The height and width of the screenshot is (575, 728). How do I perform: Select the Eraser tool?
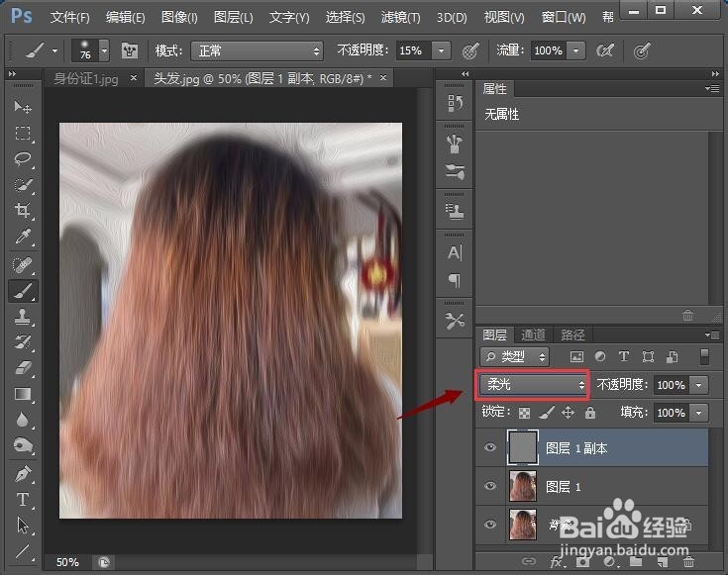(22, 368)
